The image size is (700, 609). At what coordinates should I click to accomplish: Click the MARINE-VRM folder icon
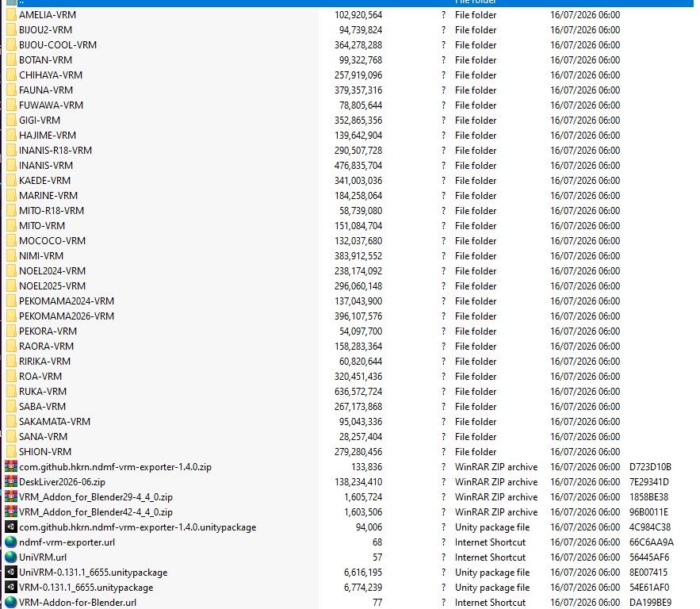click(x=11, y=196)
